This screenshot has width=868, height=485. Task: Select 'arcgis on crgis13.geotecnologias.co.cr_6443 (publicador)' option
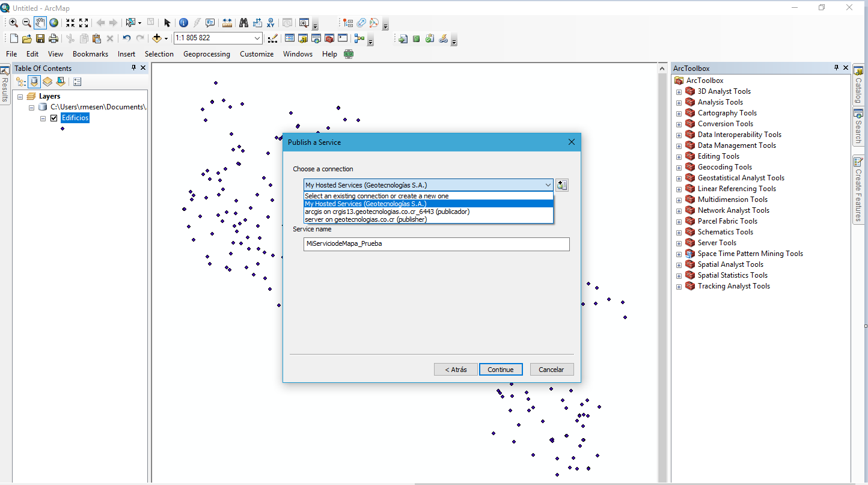[428, 212]
